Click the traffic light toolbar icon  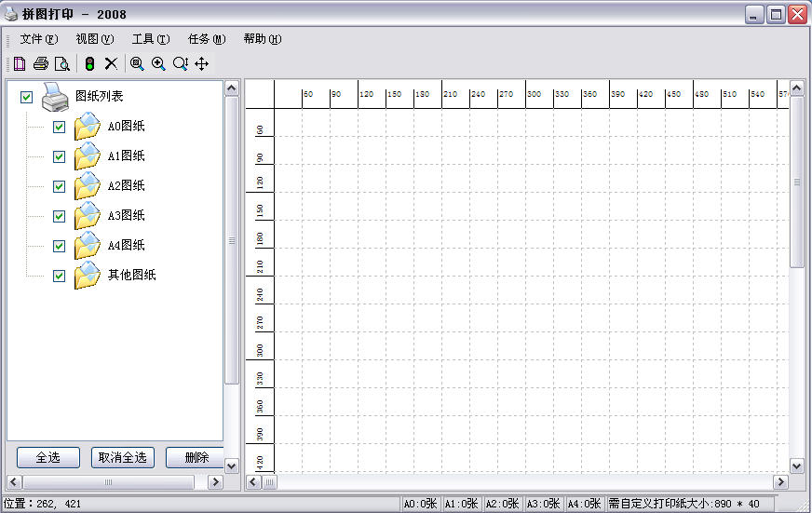[89, 63]
